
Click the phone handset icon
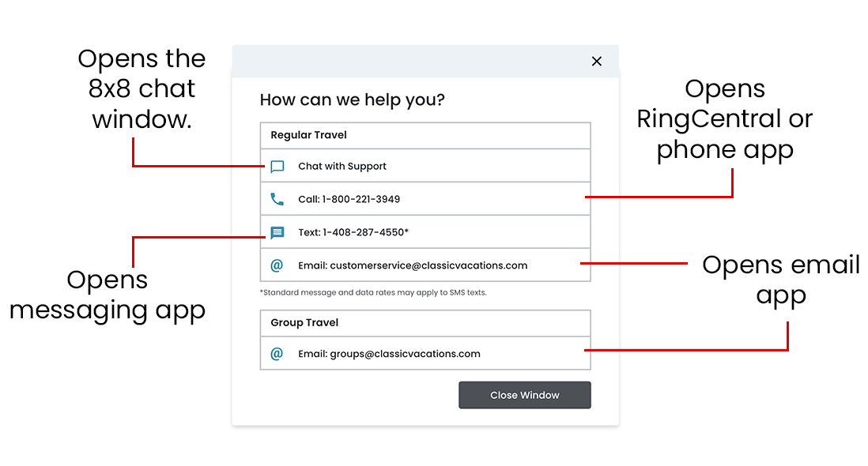[x=277, y=199]
